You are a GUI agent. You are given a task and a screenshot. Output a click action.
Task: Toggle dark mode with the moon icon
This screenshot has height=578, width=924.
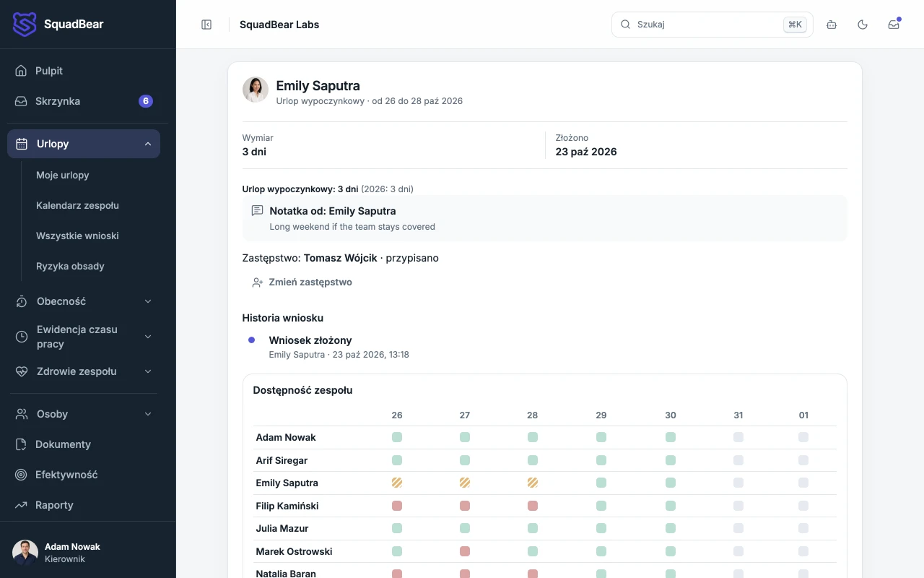[x=863, y=25]
